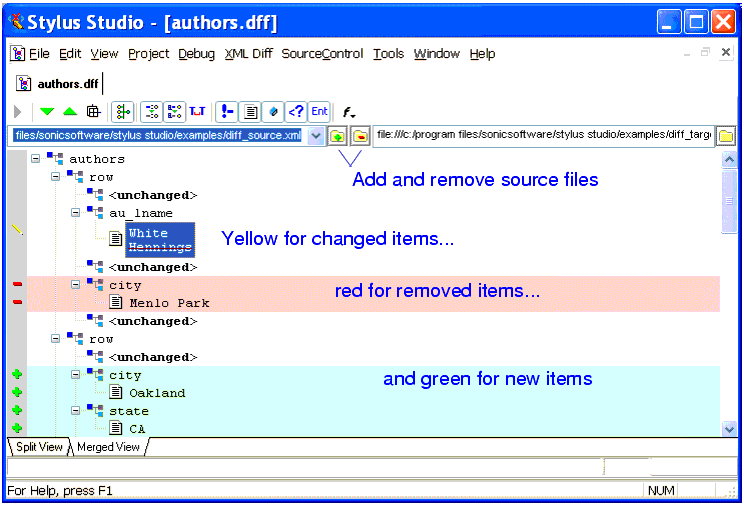Viewport: 744px width, 505px height.
Task: Select the Merged View tab
Action: (108, 447)
